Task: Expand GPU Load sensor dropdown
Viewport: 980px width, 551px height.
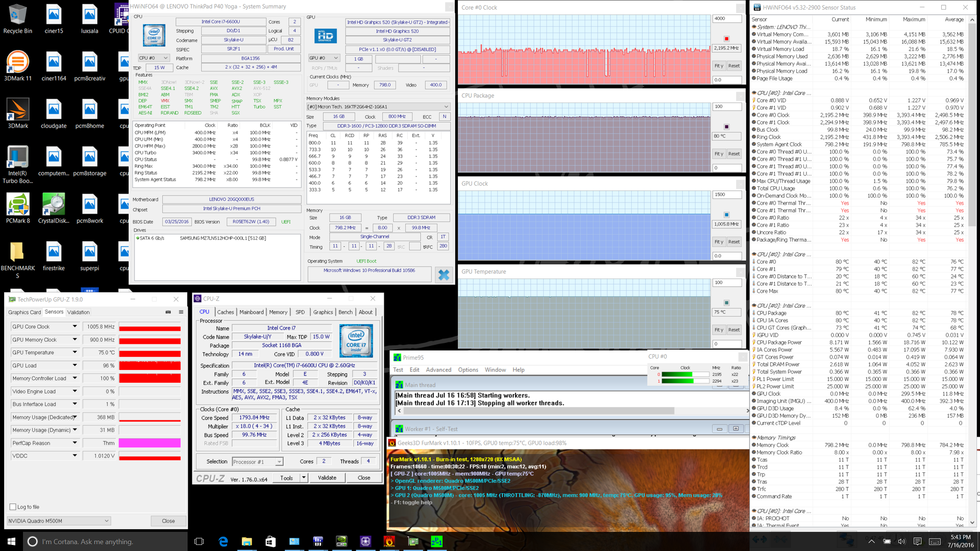Action: pyautogui.click(x=75, y=365)
